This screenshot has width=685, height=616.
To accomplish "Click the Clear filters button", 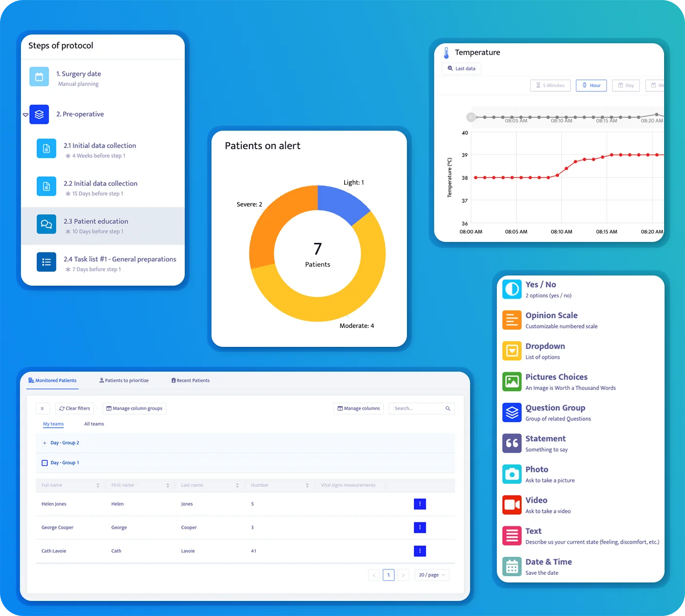I will tap(75, 409).
